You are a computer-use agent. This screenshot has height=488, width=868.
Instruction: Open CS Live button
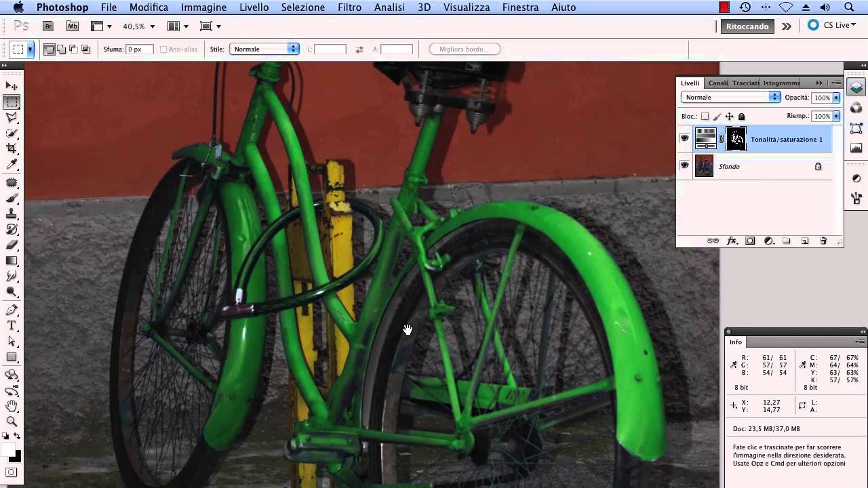click(x=832, y=25)
